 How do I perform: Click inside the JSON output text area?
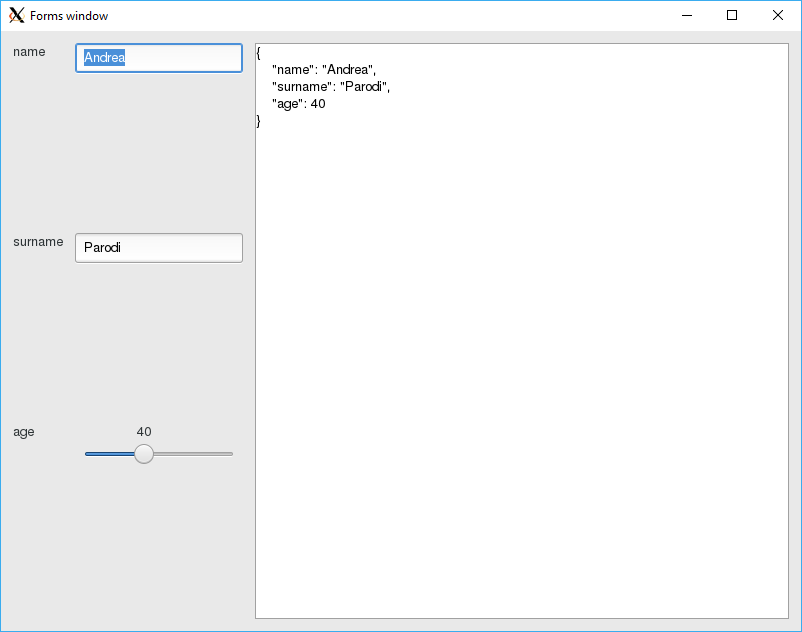point(522,331)
